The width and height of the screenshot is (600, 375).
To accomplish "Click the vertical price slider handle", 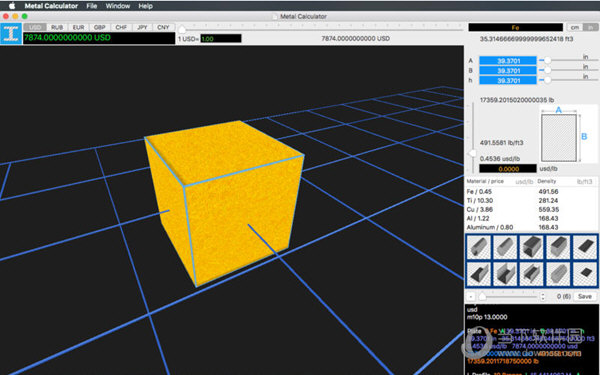I will (x=473, y=153).
